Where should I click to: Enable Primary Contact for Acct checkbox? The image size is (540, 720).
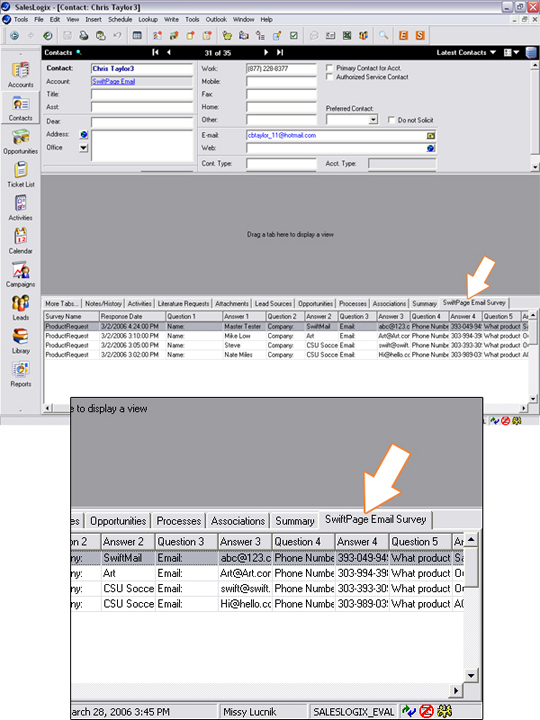click(x=329, y=68)
